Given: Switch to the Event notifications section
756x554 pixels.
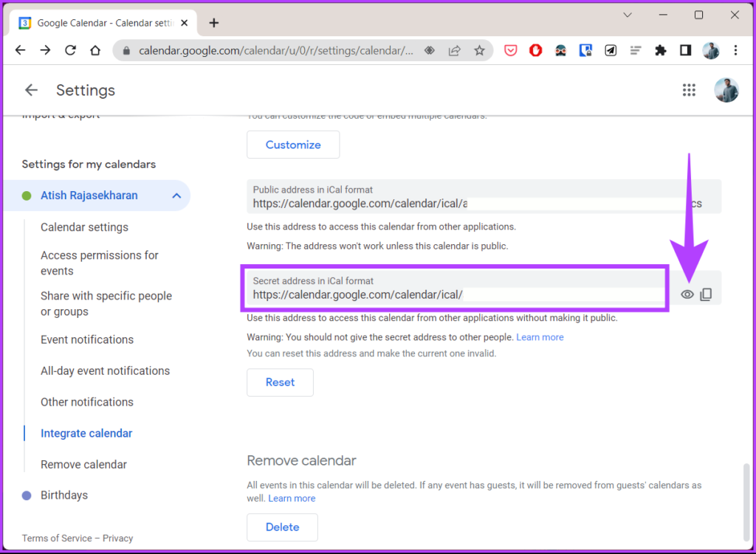Looking at the screenshot, I should pyautogui.click(x=87, y=340).
